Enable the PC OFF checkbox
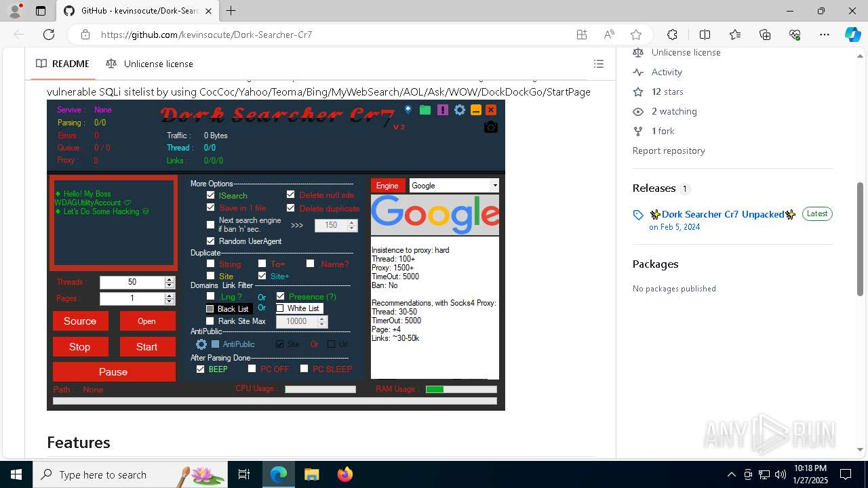 252,369
